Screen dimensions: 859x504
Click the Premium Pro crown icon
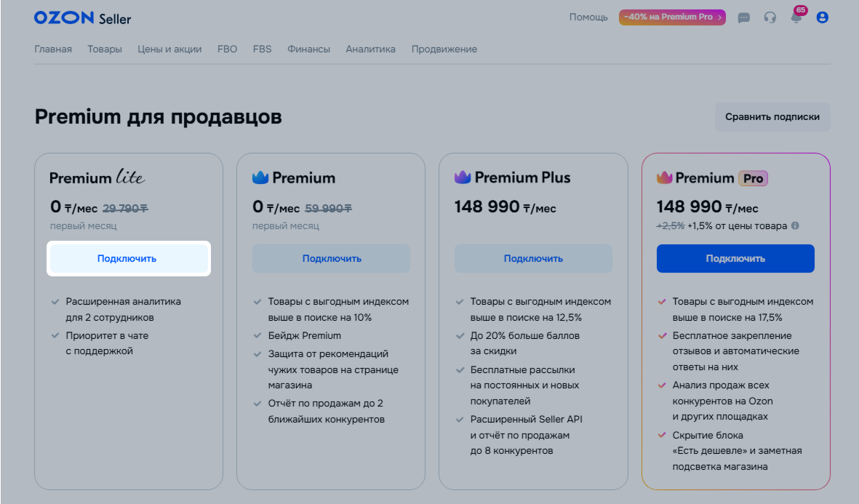pyautogui.click(x=664, y=177)
